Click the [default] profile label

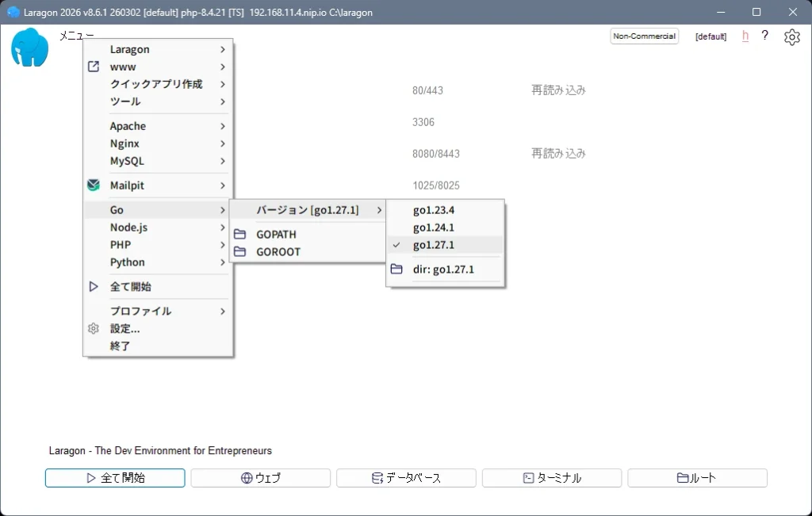(x=710, y=36)
